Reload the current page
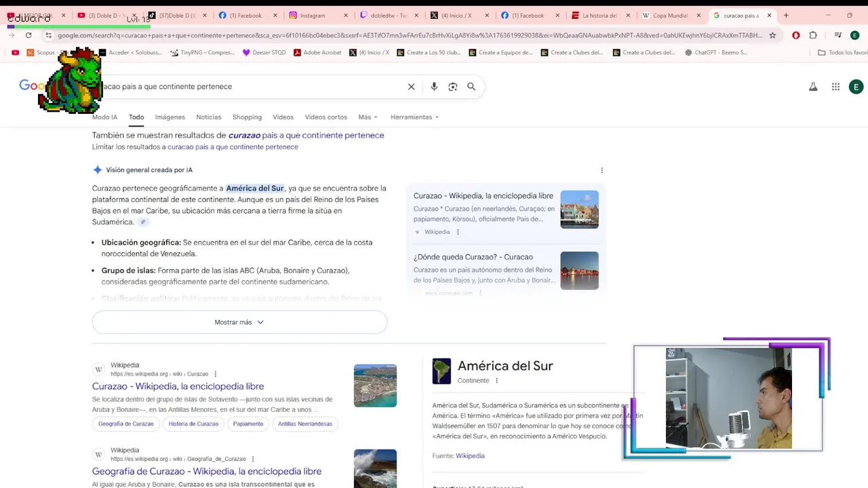This screenshot has height=488, width=868. point(28,35)
